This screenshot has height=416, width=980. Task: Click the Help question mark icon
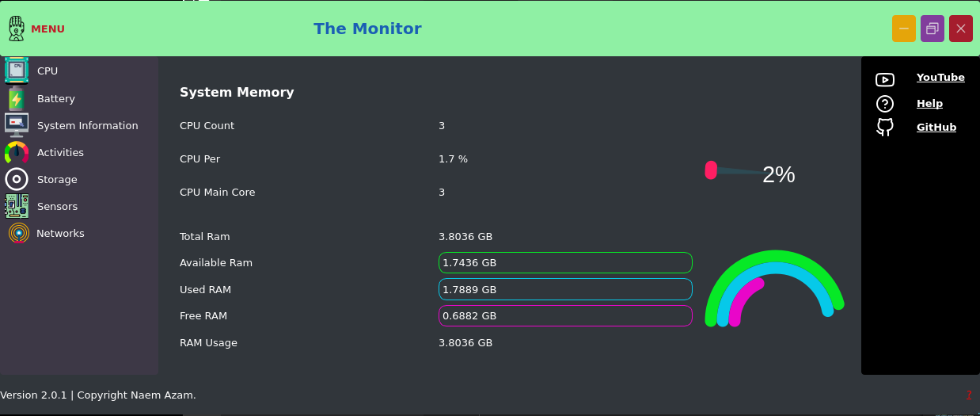coord(885,104)
